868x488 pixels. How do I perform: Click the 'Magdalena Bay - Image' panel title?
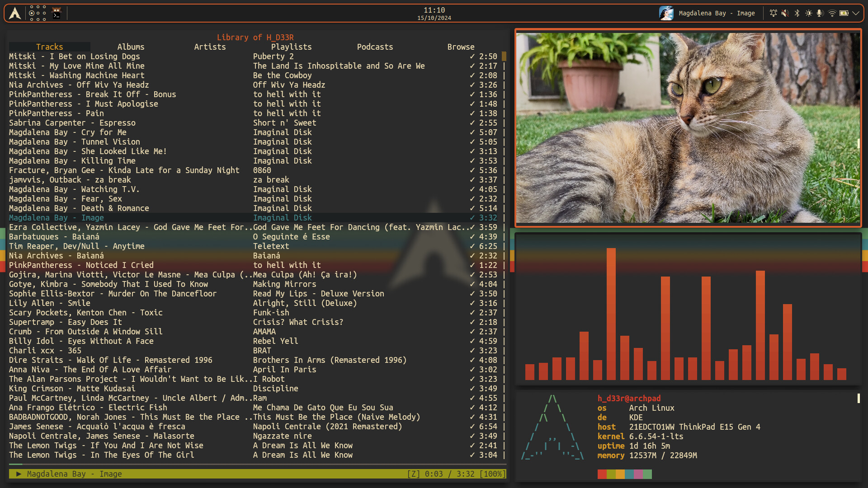click(717, 13)
